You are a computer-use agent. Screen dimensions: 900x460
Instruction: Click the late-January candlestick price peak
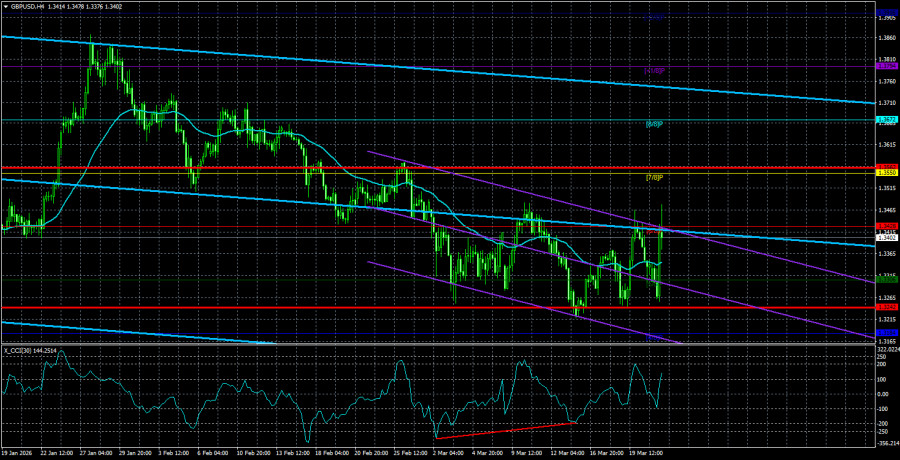tap(92, 38)
